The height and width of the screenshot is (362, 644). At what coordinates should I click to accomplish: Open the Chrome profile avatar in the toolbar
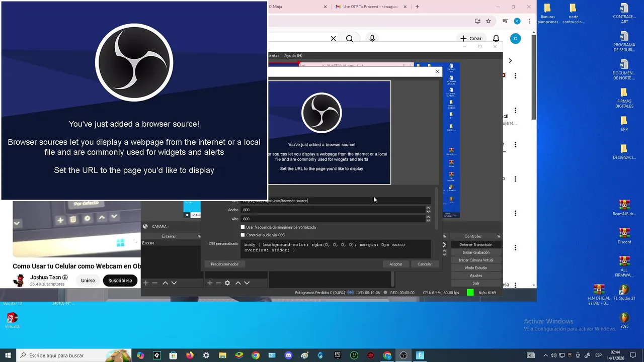coord(517,21)
